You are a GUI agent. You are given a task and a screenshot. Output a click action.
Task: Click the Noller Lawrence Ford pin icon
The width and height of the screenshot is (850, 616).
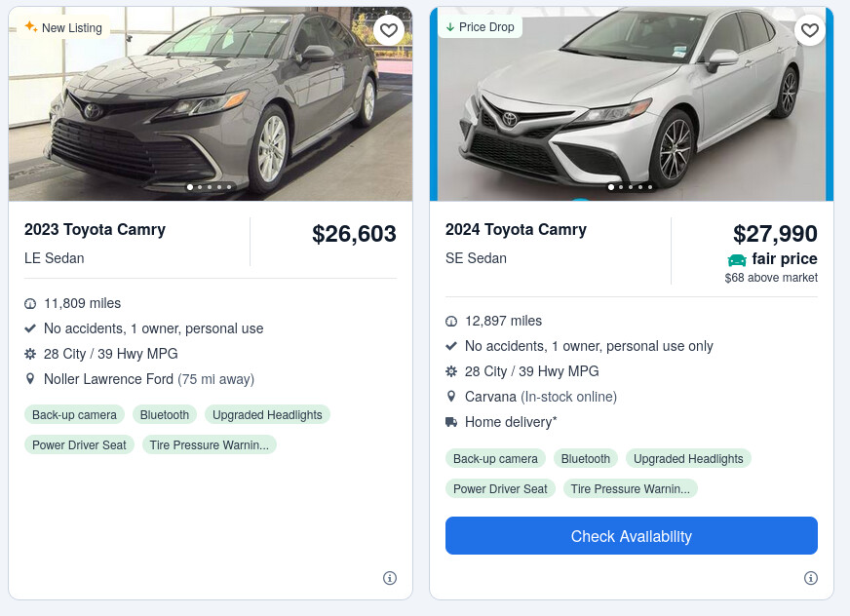tap(30, 379)
